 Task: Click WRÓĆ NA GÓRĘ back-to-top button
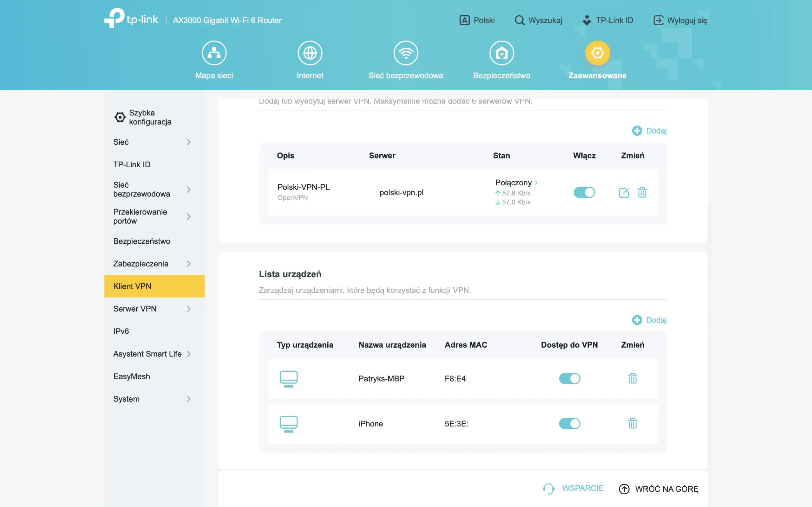(658, 489)
